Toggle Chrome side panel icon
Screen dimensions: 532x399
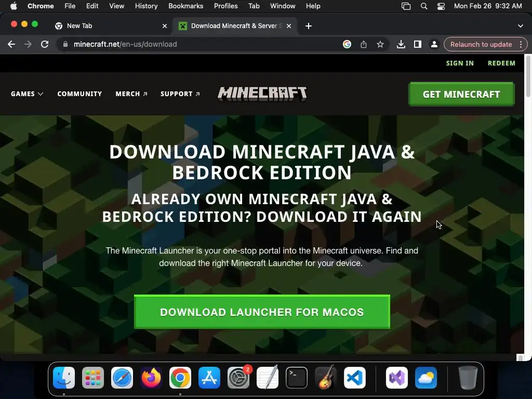click(x=418, y=44)
